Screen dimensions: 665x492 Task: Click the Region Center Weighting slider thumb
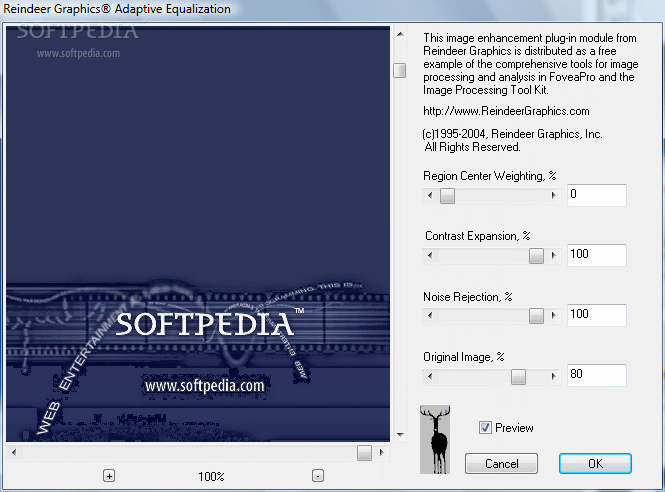[x=447, y=196]
